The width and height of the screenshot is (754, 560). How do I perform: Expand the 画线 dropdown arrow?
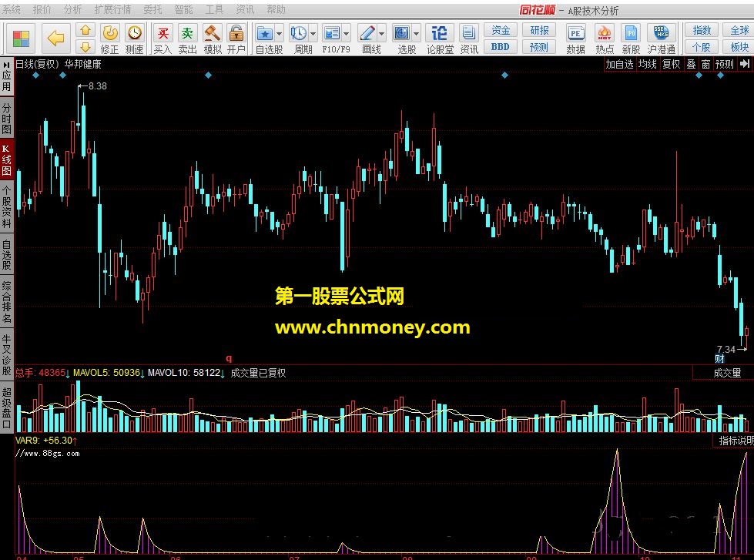coord(382,34)
